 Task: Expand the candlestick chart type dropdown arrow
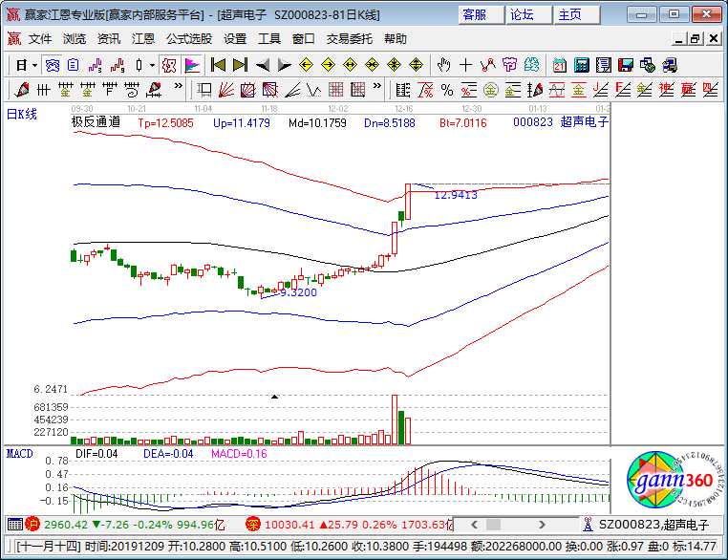[152, 66]
